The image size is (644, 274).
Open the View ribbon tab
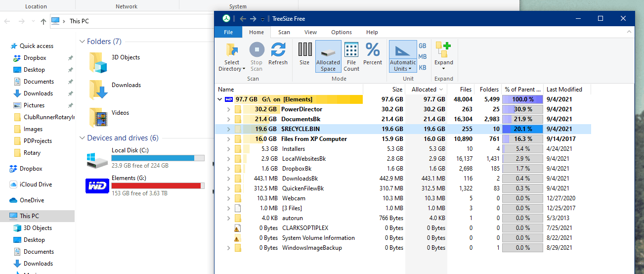tap(310, 32)
